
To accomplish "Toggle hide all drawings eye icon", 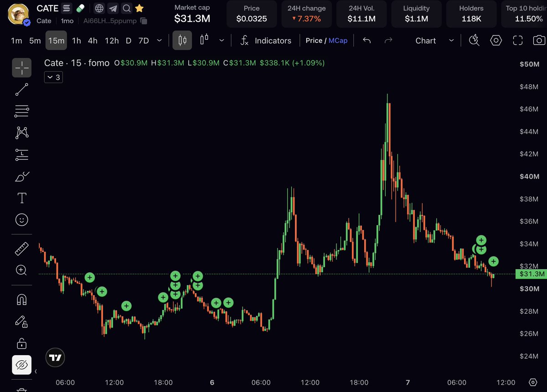I will point(22,365).
